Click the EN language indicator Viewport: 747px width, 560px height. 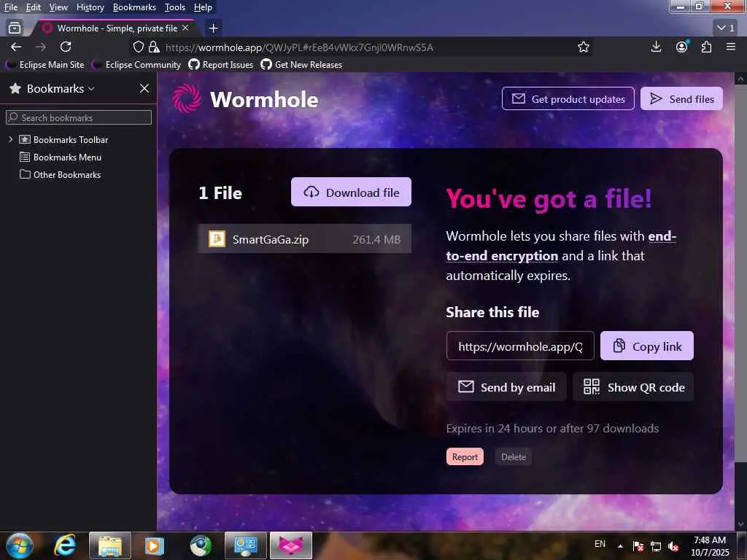(600, 544)
